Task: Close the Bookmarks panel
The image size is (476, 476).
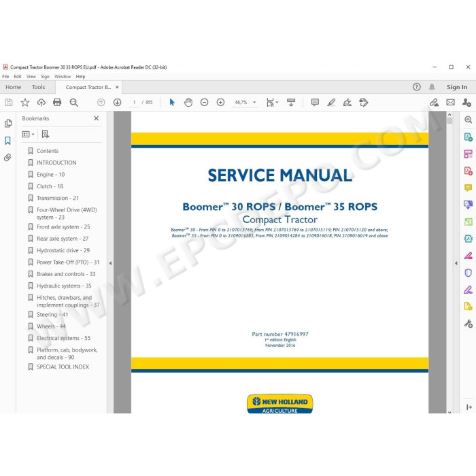Action: [97, 118]
